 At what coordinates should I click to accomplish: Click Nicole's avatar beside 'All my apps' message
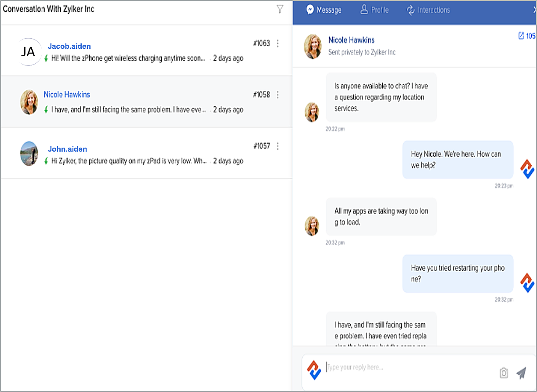[312, 226]
